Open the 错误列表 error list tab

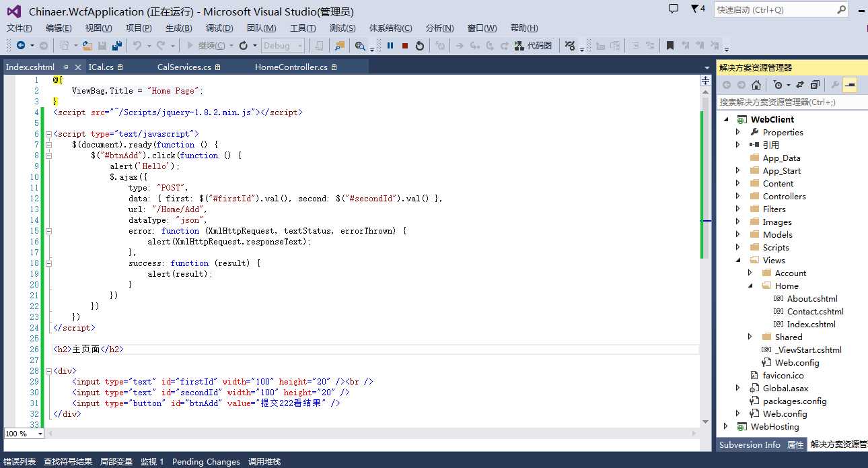pyautogui.click(x=20, y=461)
